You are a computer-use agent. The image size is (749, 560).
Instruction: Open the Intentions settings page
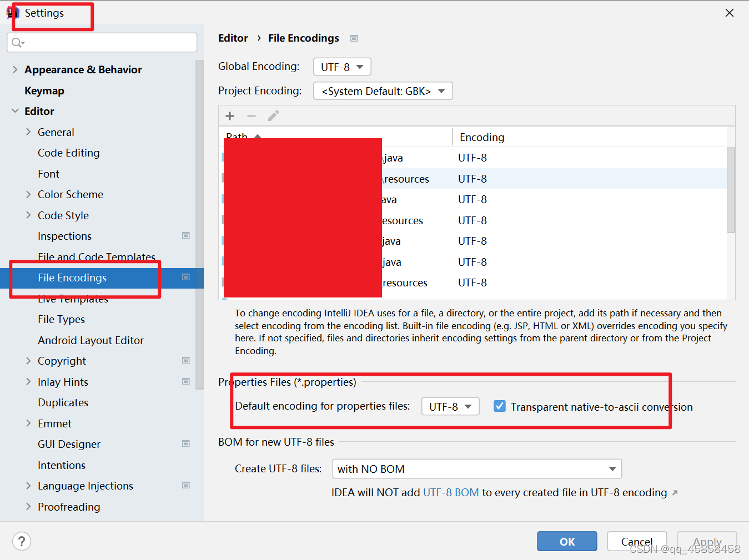point(62,465)
